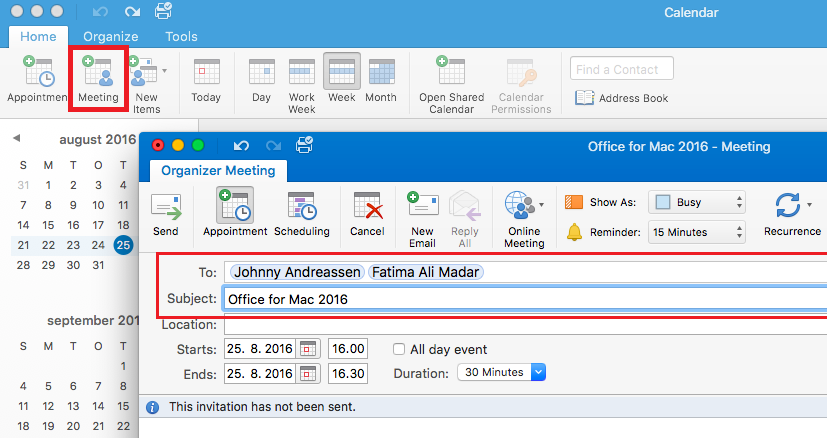Select September 12 in mini calendar

(48, 406)
